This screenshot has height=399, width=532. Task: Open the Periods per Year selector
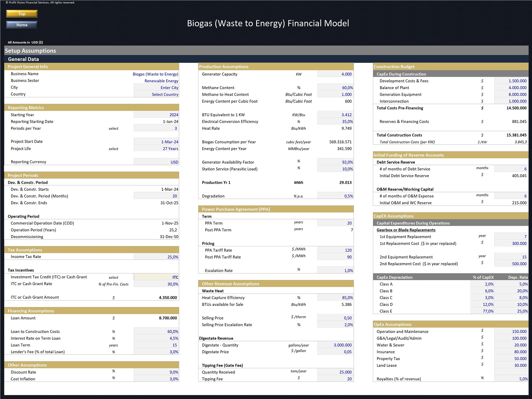tap(156, 128)
